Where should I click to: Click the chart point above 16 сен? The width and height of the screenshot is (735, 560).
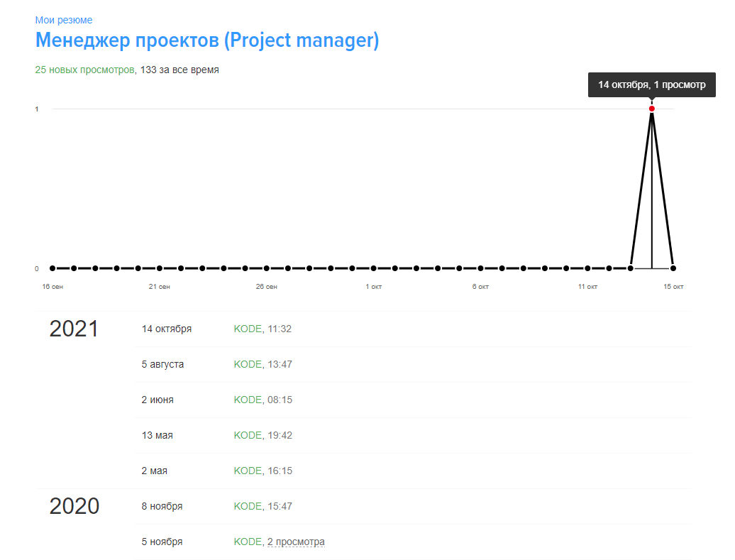pos(52,268)
